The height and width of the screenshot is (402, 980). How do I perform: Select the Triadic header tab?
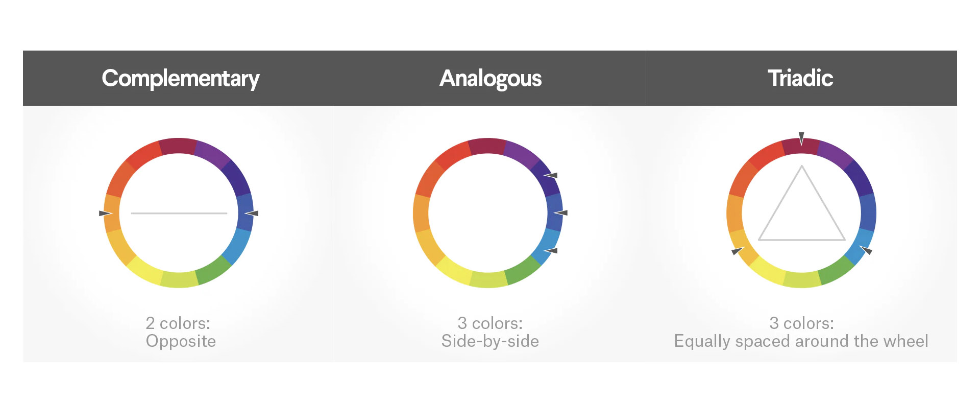click(x=800, y=78)
